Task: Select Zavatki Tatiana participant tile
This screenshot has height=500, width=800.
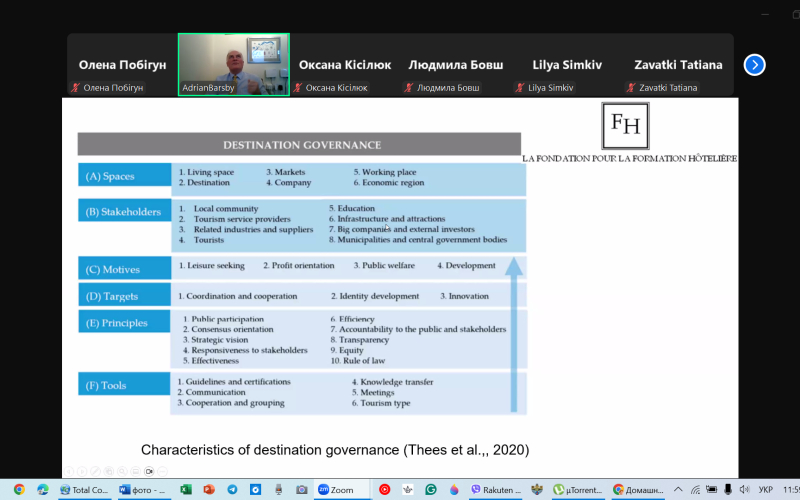Action: coord(678,65)
